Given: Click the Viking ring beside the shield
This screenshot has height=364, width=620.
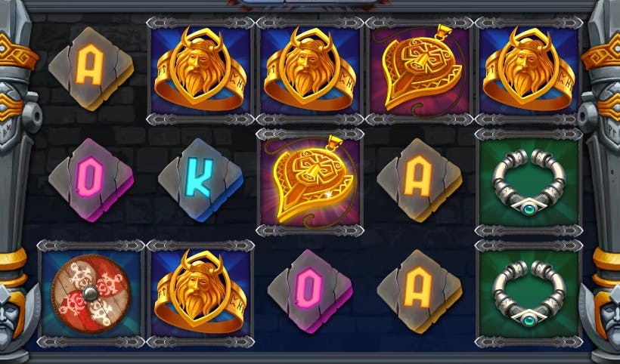Looking at the screenshot, I should coord(200,292).
